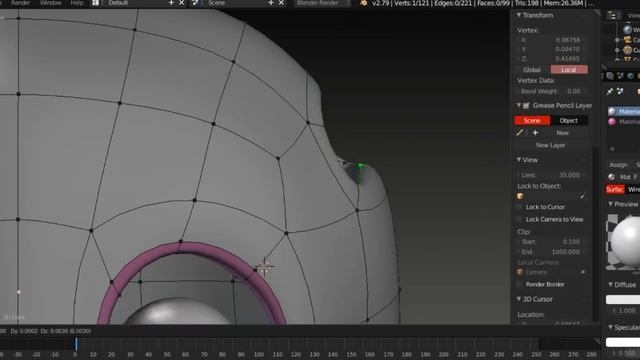
Task: Set the vertex X value field
Action: (550, 40)
